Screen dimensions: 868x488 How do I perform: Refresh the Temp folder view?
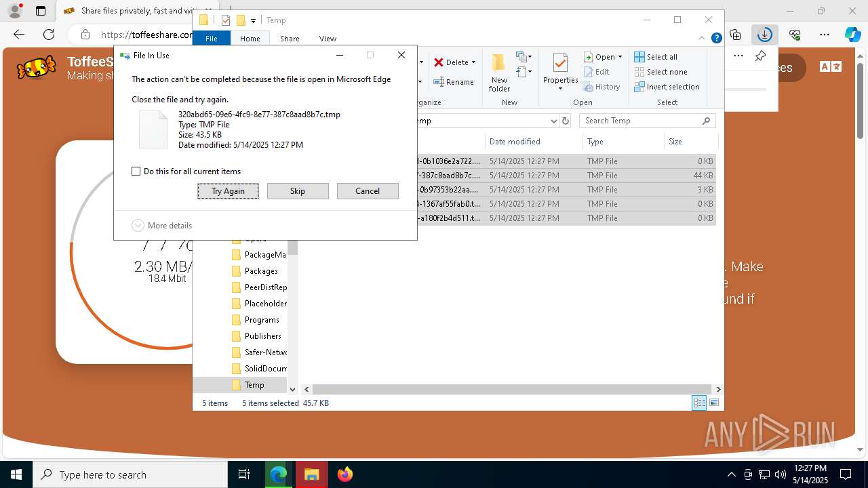pos(566,121)
